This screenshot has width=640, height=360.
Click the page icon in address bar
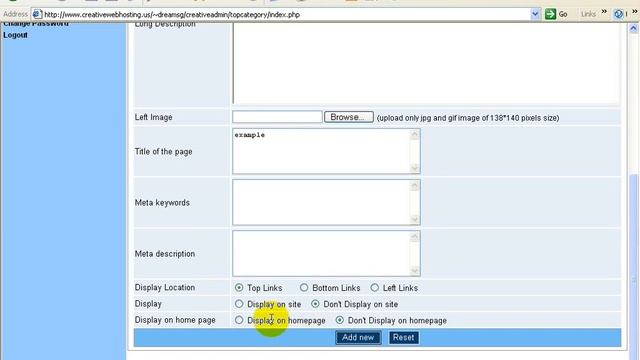click(x=37, y=14)
